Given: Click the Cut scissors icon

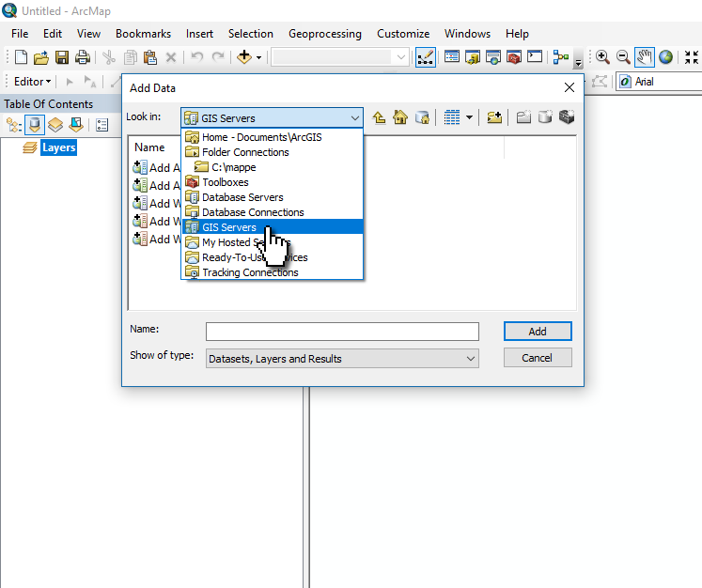Looking at the screenshot, I should 108,57.
